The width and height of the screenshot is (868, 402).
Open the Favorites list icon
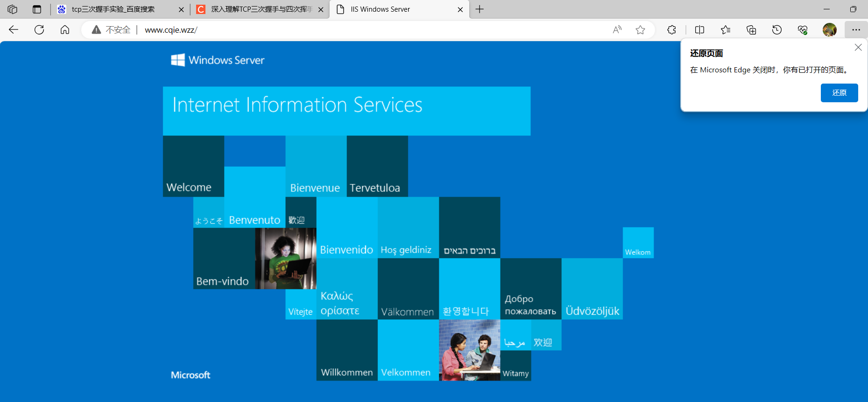click(726, 30)
